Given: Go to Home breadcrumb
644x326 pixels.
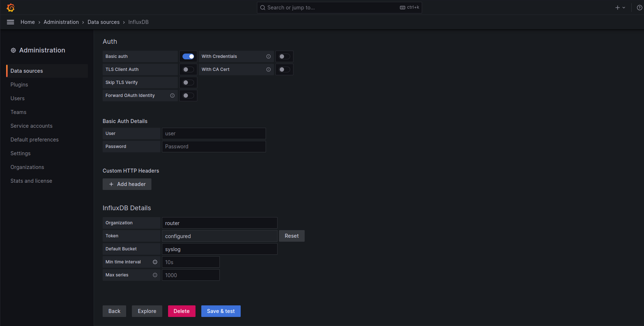Looking at the screenshot, I should click(x=28, y=22).
